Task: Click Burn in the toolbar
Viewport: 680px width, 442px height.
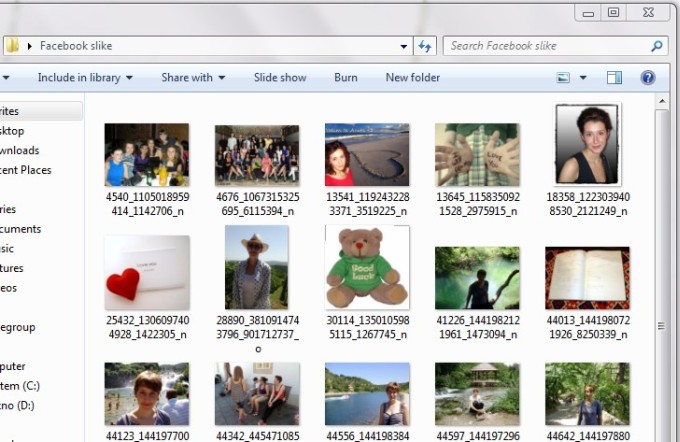Action: click(346, 78)
